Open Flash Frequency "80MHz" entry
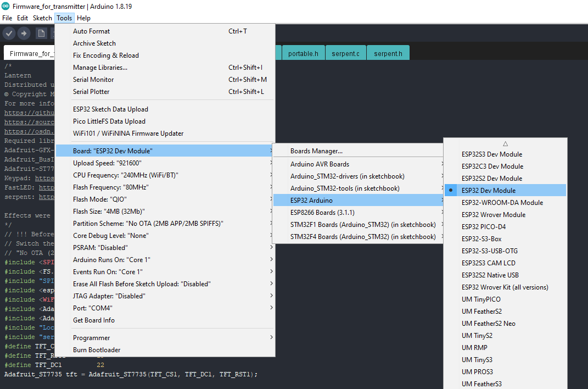This screenshot has height=389, width=588. tap(165, 187)
